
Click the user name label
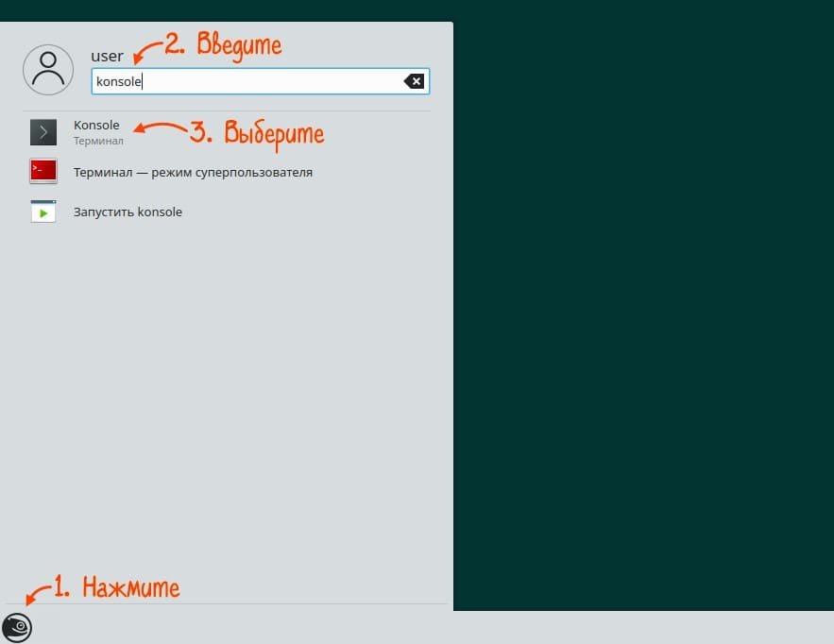click(x=107, y=56)
